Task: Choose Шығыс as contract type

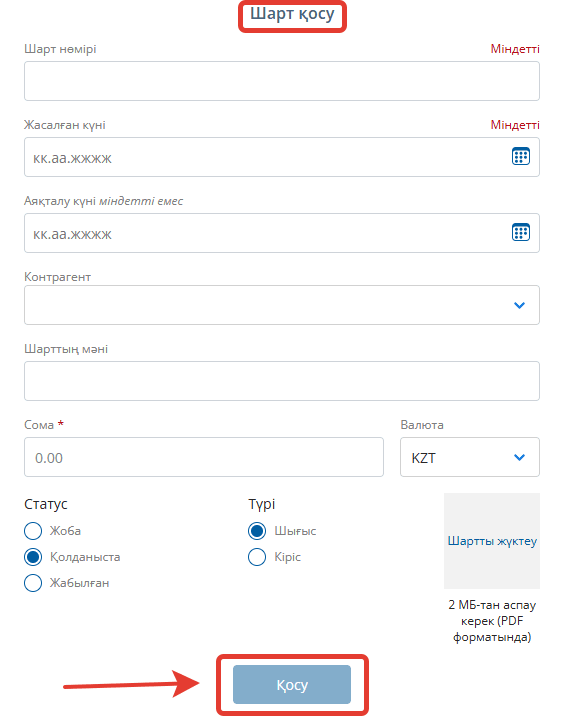Action: point(257,531)
